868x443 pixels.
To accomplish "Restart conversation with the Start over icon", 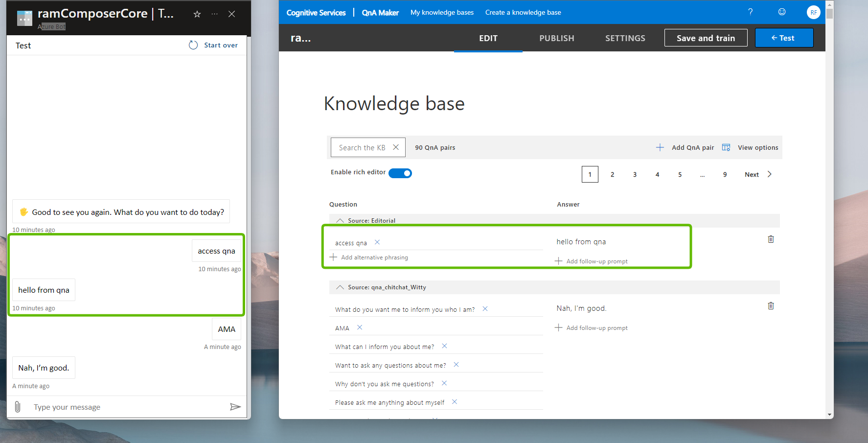I will coord(193,45).
